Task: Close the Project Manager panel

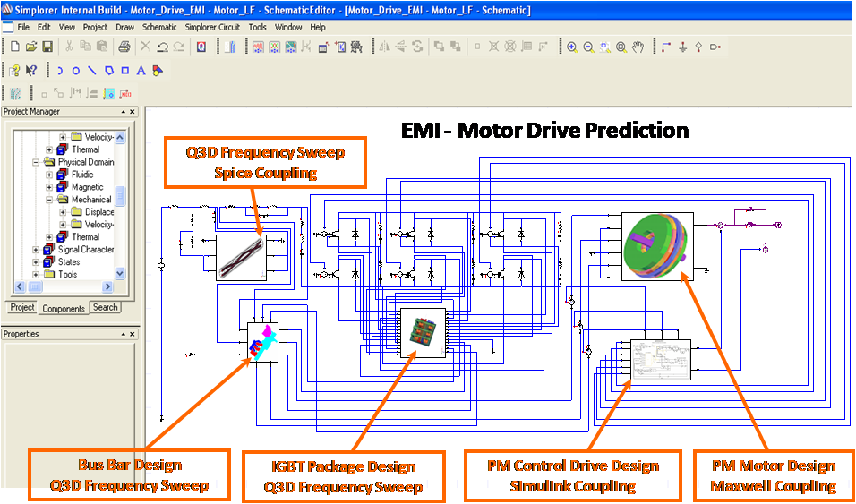Action: pyautogui.click(x=133, y=112)
